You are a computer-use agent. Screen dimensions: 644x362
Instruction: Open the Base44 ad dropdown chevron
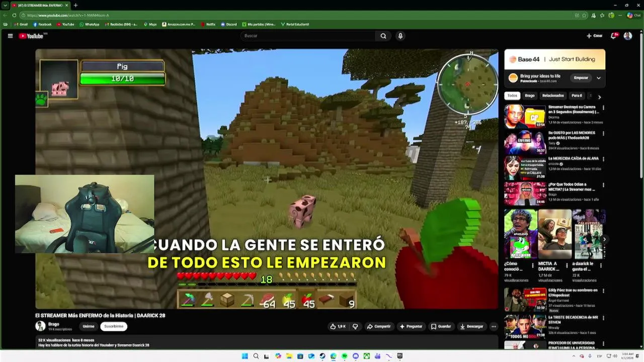click(x=599, y=78)
